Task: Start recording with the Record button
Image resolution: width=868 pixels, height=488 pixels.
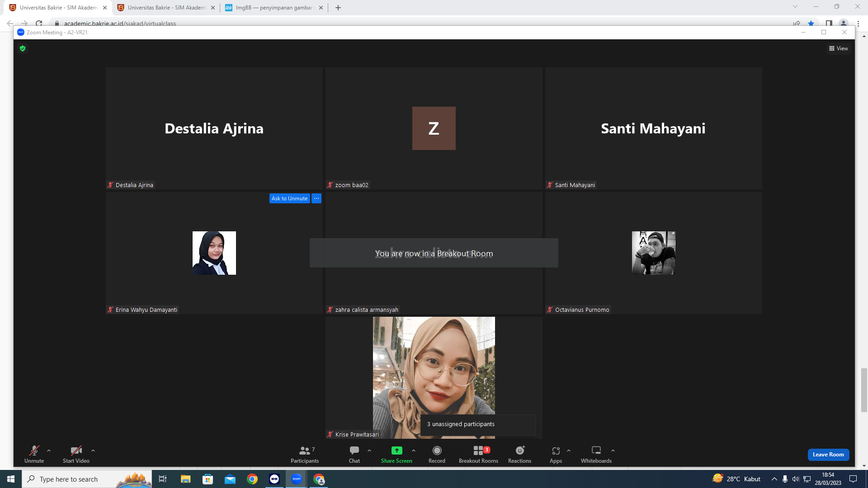Action: click(x=437, y=454)
